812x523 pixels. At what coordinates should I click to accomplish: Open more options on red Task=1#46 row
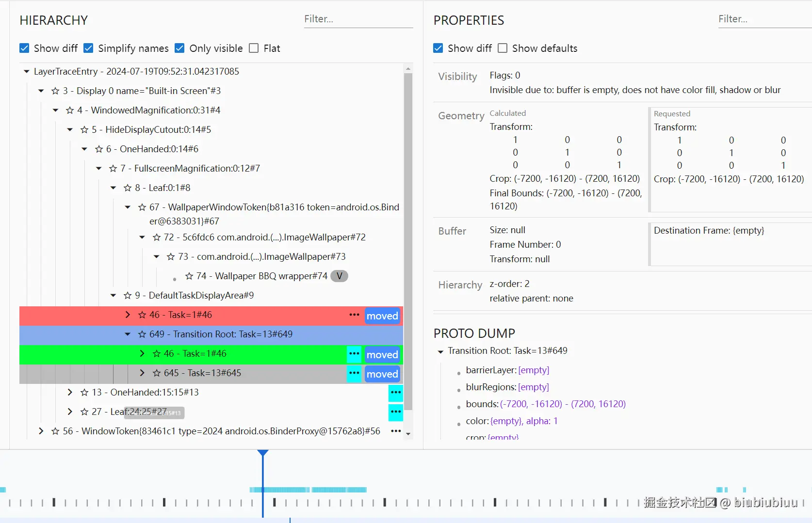(x=354, y=315)
